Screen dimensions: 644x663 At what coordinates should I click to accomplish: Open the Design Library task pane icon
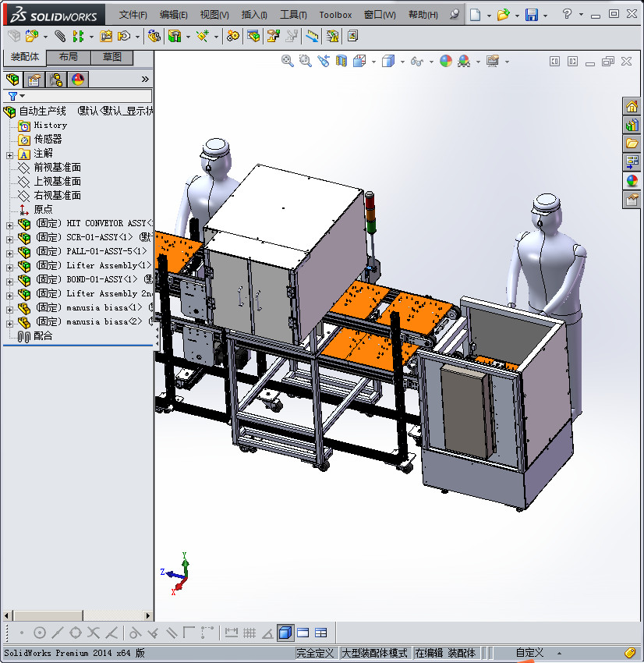point(632,125)
